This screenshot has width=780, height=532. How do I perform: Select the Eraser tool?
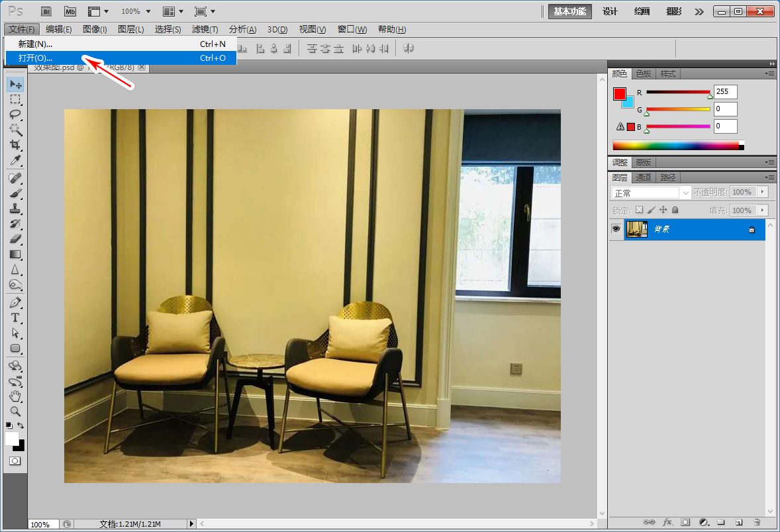point(15,239)
